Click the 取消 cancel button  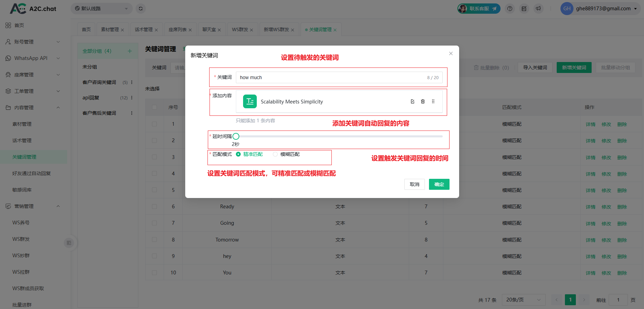(414, 184)
